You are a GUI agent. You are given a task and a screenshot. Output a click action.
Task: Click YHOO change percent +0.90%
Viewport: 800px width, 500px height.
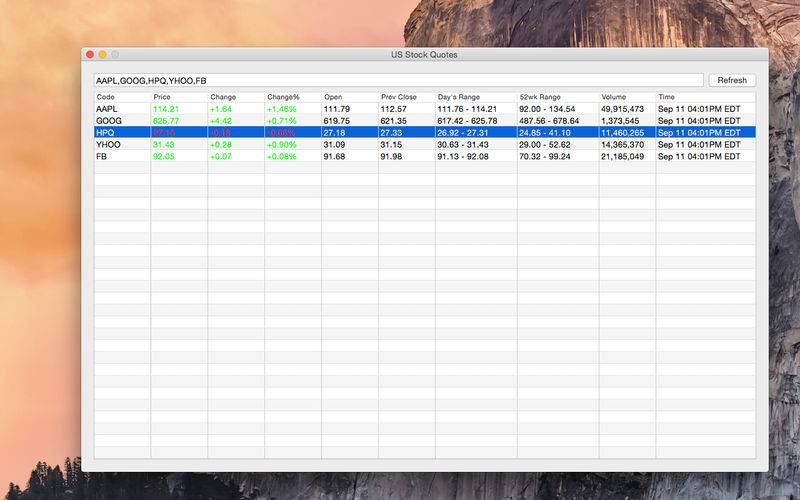click(282, 144)
